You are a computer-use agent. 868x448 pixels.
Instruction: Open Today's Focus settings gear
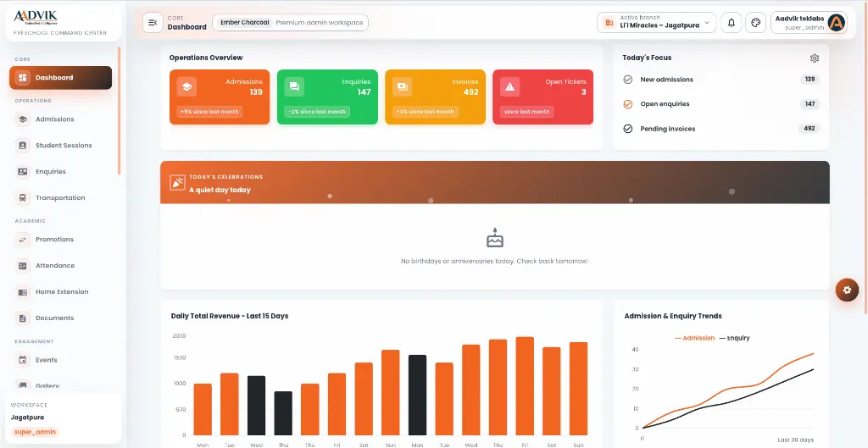click(x=815, y=58)
